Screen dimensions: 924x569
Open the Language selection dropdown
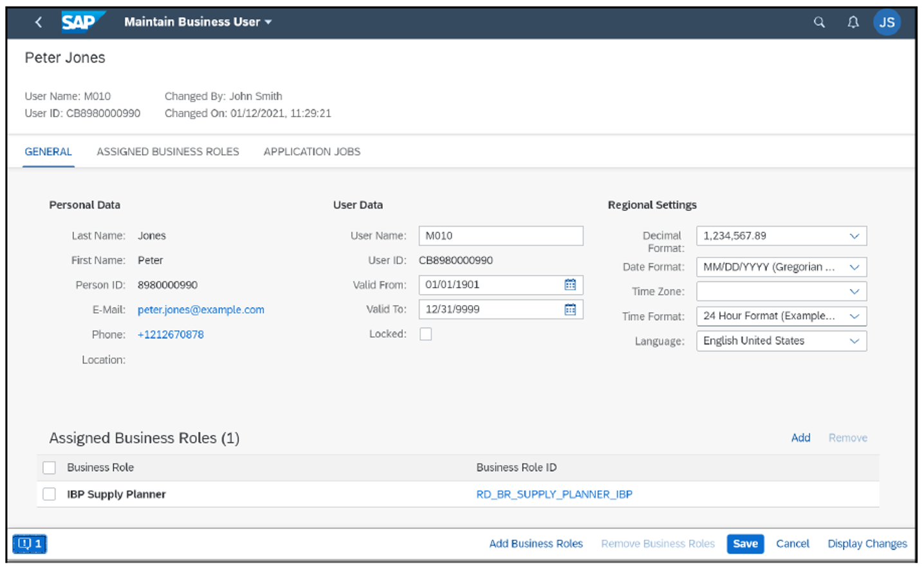click(856, 340)
